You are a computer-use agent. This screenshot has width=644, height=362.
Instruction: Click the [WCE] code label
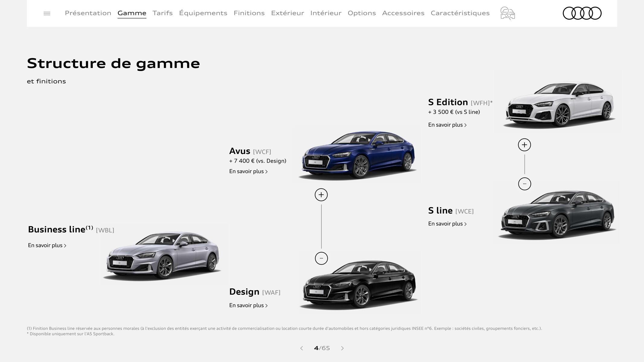point(465,211)
